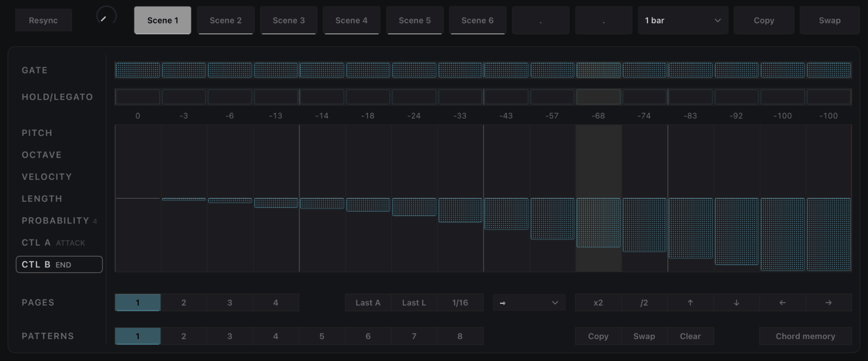This screenshot has width=868, height=361.
Task: Open the 1 bar dropdown
Action: (683, 20)
